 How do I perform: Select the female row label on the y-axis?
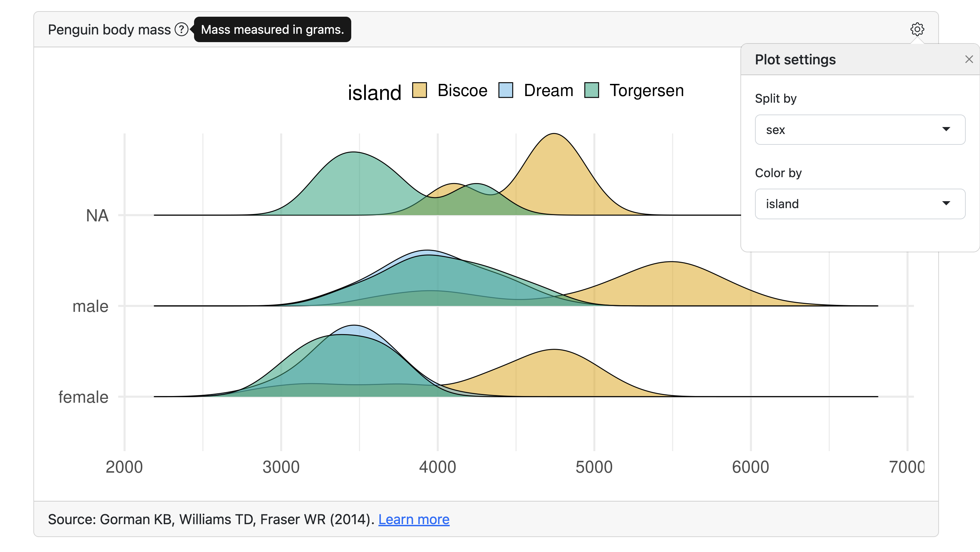coord(83,397)
